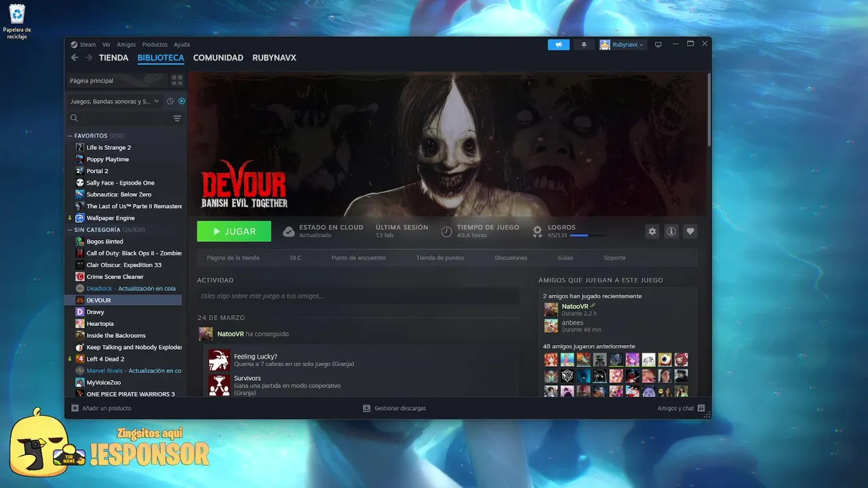
Task: Open the megaphone announcements button
Action: pos(559,45)
